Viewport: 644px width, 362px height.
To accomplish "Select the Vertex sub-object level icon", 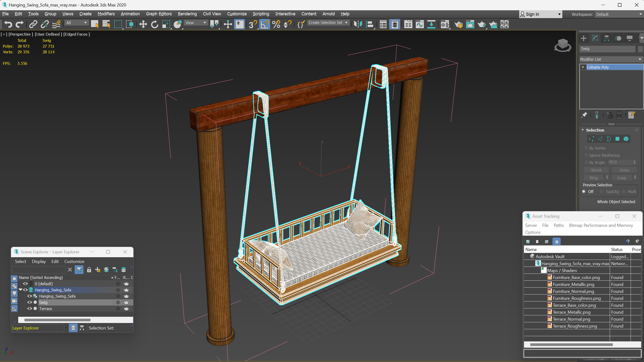I will click(x=591, y=139).
